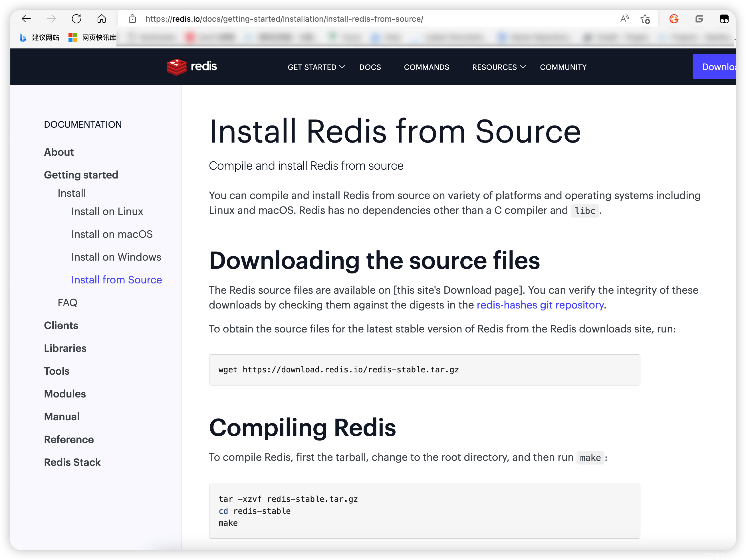Viewport: 746px width, 560px height.
Task: View site info lock icon
Action: pos(132,19)
